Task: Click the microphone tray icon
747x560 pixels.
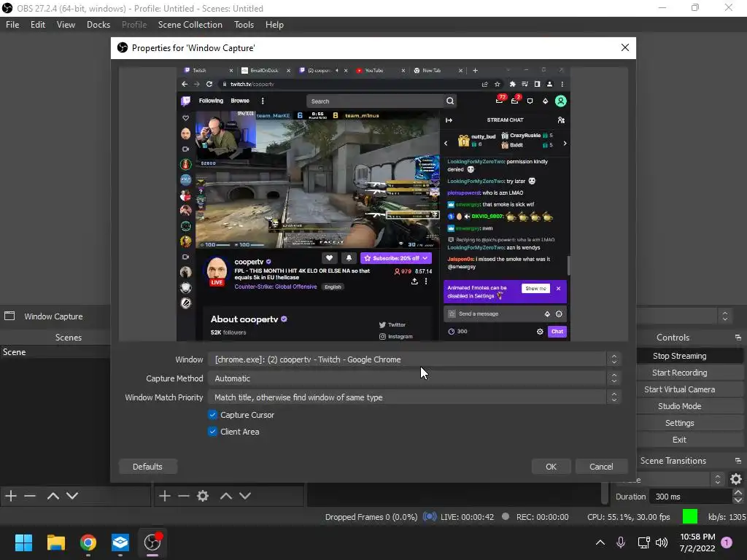Action: point(621,542)
